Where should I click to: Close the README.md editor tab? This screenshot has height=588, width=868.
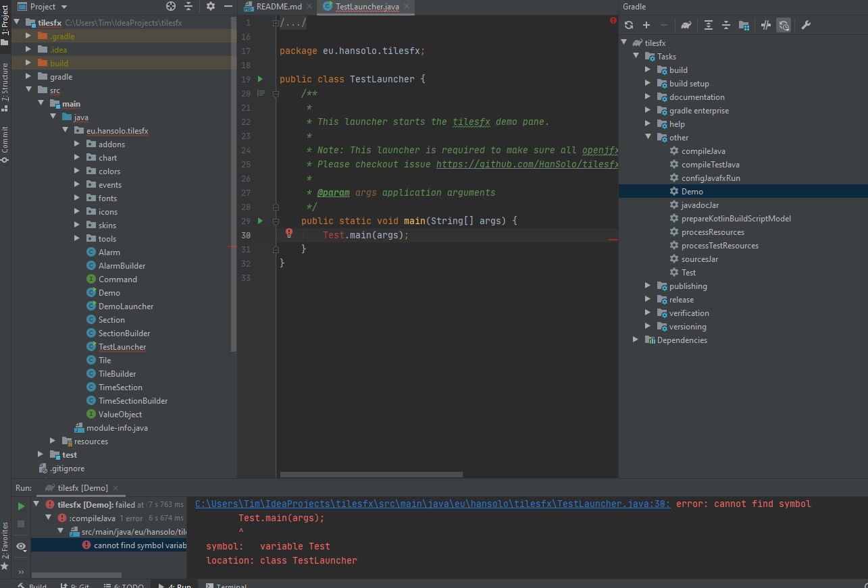[309, 7]
